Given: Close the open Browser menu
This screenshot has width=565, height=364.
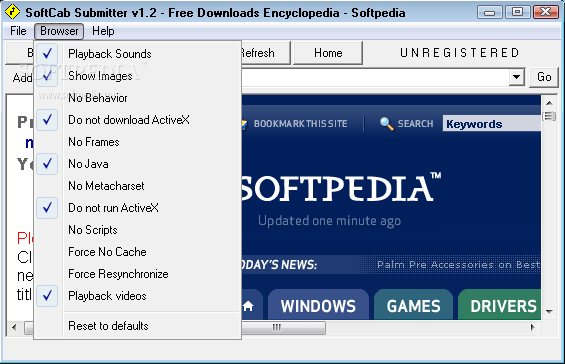Looking at the screenshot, I should [x=59, y=31].
